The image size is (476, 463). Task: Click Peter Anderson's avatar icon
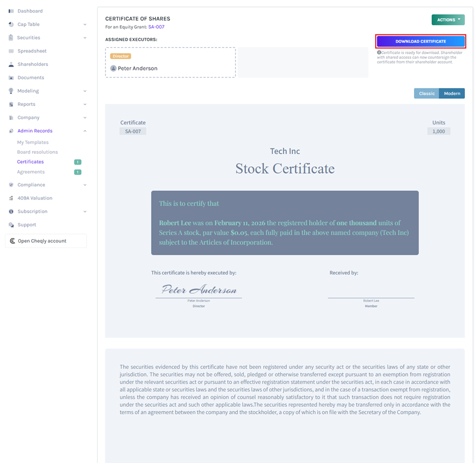112,68
